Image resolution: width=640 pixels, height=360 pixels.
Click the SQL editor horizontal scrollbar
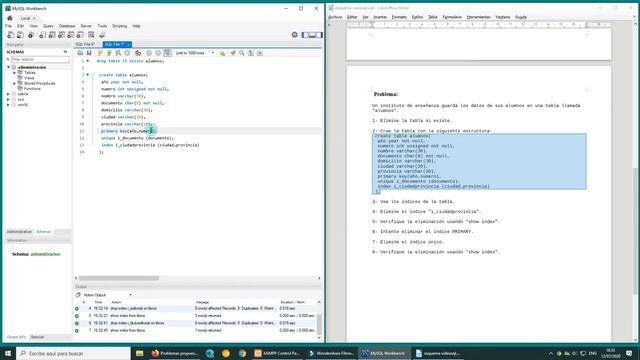pos(119,278)
